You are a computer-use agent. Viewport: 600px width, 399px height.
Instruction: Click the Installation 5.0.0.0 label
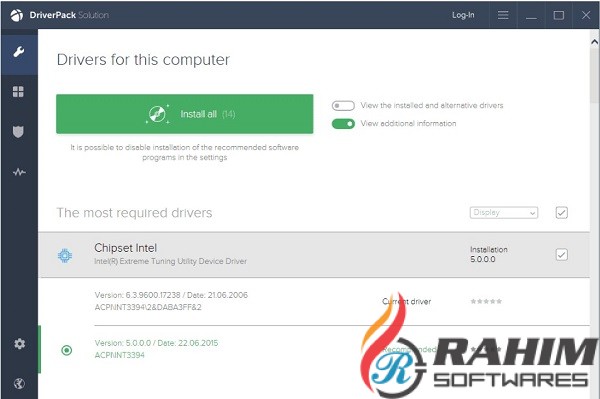coord(489,254)
